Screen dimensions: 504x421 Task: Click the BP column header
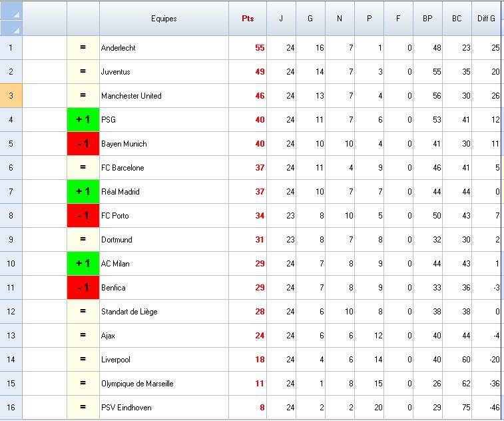click(x=427, y=19)
